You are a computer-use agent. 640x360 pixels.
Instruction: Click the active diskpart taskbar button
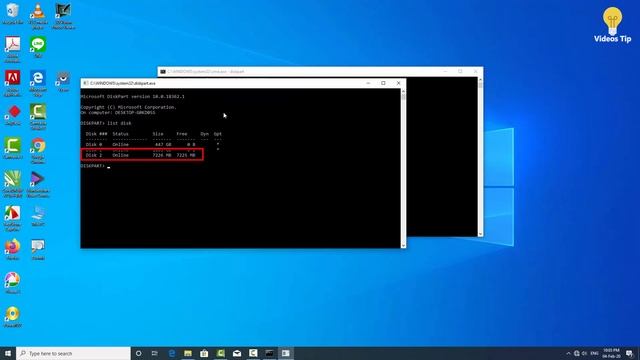[x=286, y=353]
